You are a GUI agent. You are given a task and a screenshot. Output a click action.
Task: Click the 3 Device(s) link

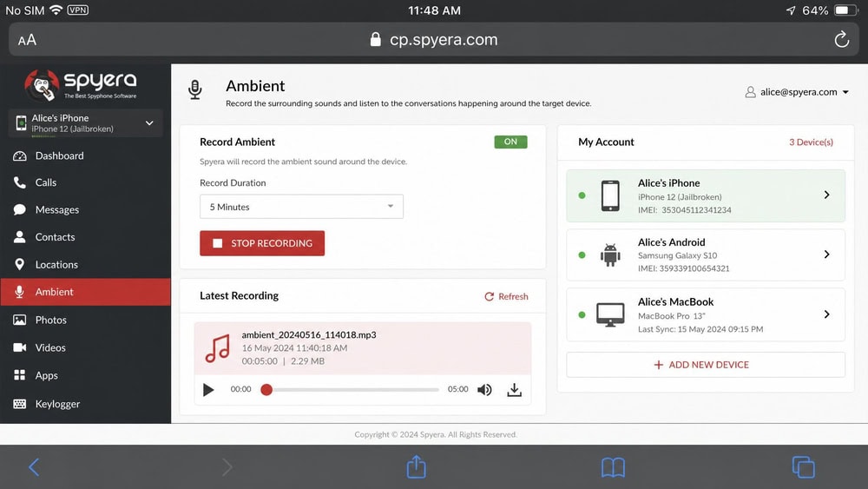[x=811, y=142]
